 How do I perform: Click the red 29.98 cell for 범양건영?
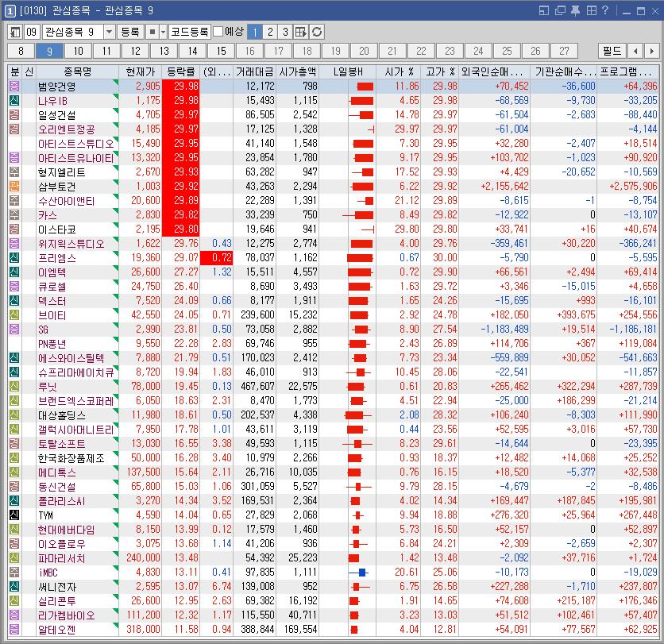pyautogui.click(x=181, y=87)
